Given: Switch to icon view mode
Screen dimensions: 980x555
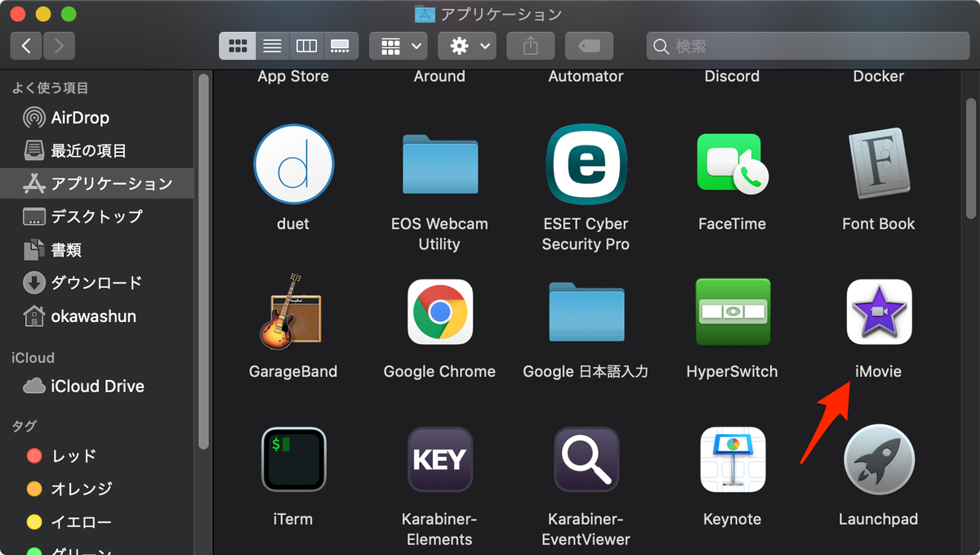Looking at the screenshot, I should click(x=237, y=46).
